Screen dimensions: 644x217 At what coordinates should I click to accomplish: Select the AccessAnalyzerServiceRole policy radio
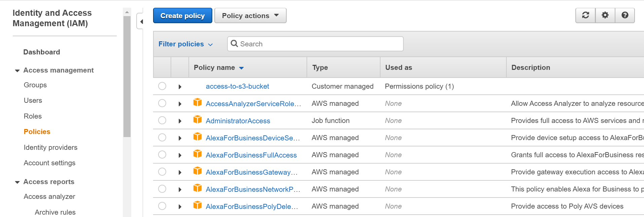click(x=162, y=103)
